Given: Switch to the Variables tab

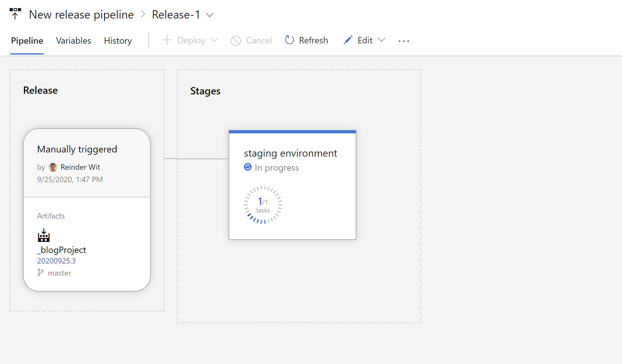Looking at the screenshot, I should coord(73,41).
